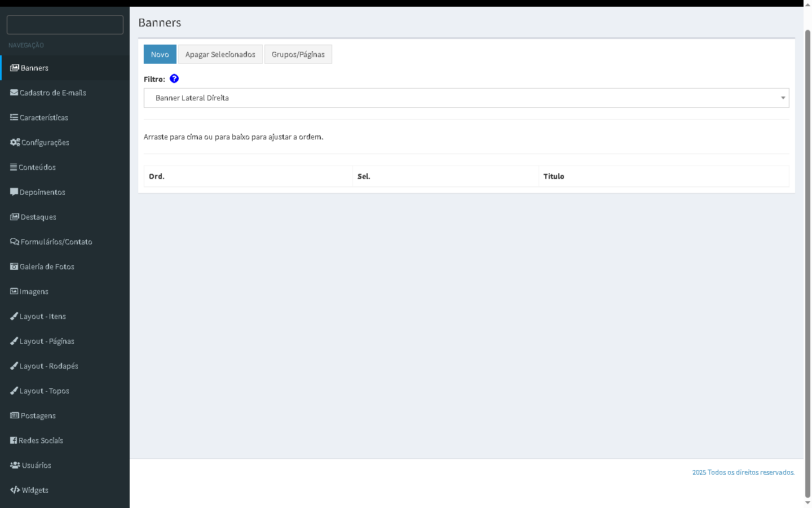Click the filter dropdown arrow

click(783, 98)
